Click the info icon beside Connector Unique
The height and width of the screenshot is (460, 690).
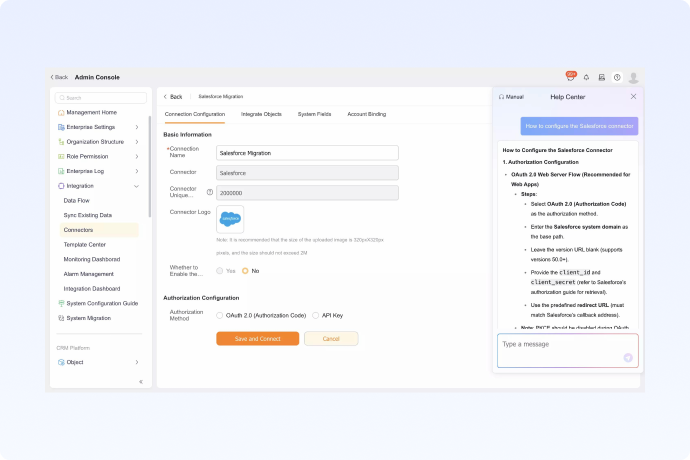pyautogui.click(x=210, y=192)
